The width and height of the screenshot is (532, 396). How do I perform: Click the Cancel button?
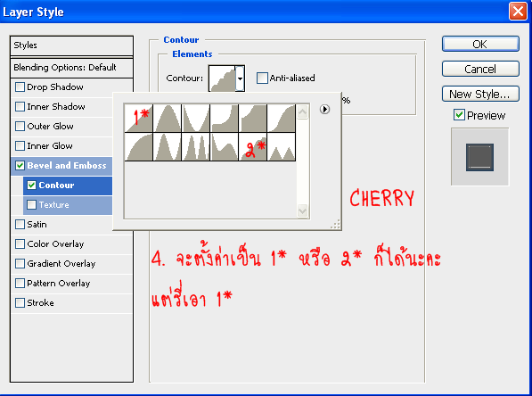(x=480, y=69)
